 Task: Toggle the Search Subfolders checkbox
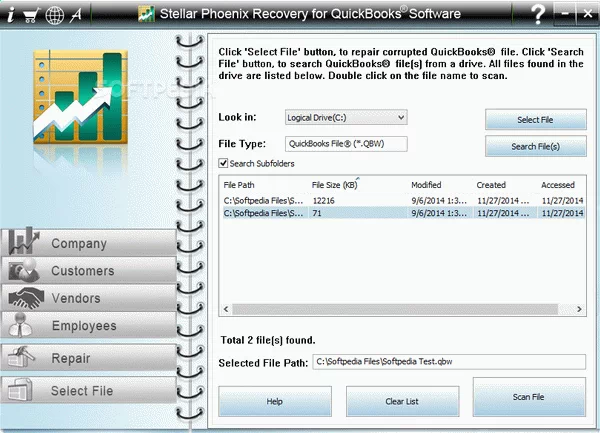[224, 163]
